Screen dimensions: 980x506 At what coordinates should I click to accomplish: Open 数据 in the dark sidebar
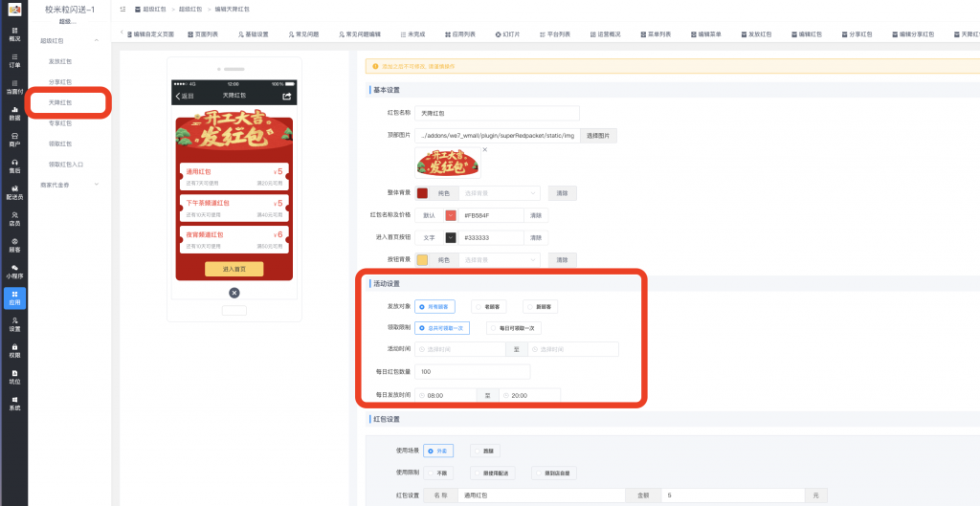click(13, 113)
